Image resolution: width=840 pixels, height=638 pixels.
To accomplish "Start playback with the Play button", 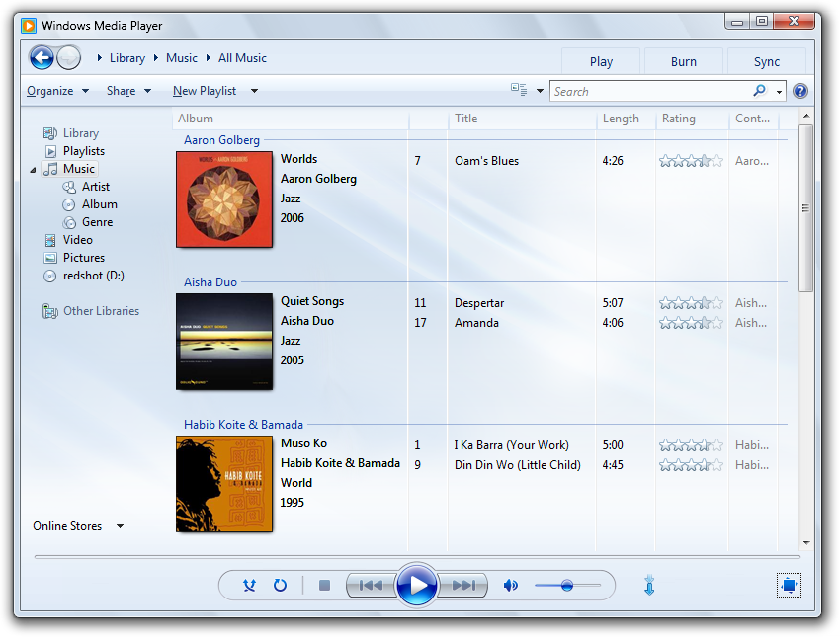I will point(416,585).
